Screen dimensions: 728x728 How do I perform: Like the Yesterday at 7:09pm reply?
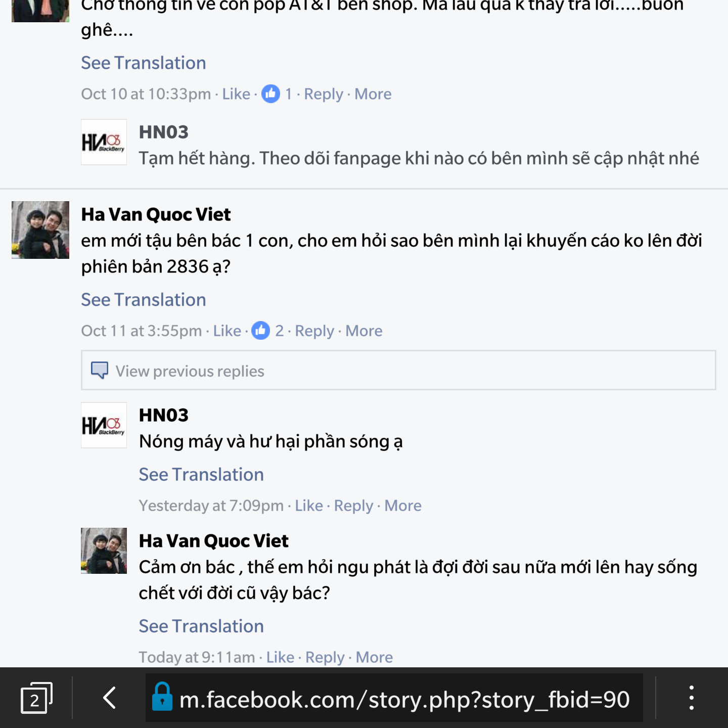coord(309,506)
